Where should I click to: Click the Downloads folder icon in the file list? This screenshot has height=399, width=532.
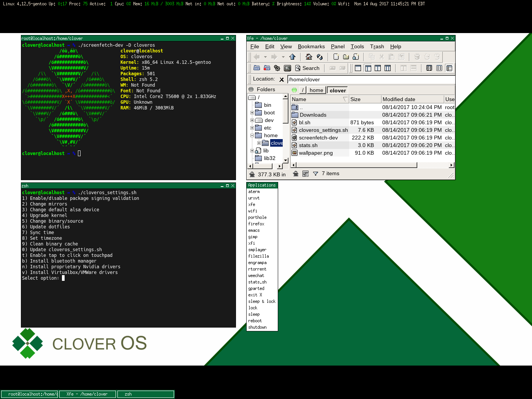click(295, 115)
